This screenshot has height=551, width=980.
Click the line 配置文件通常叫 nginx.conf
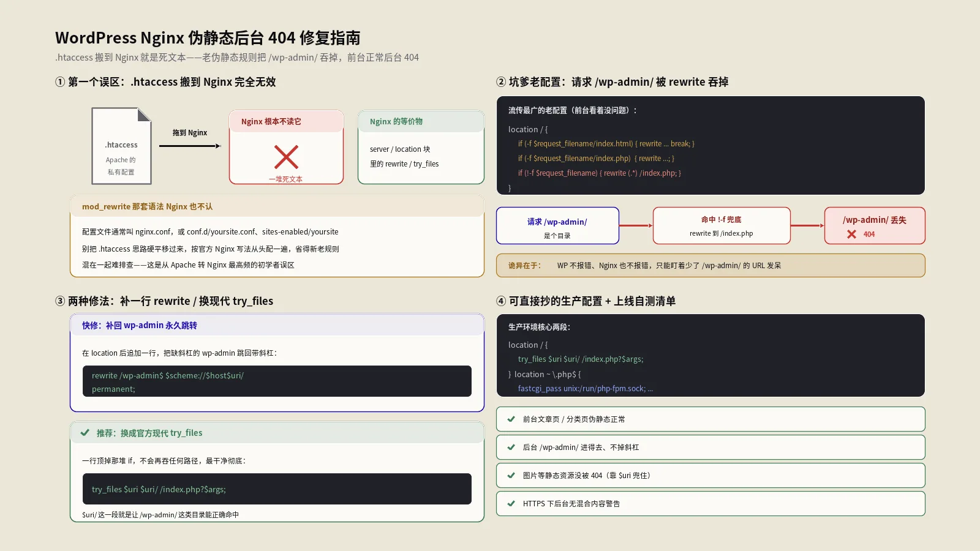210,232
